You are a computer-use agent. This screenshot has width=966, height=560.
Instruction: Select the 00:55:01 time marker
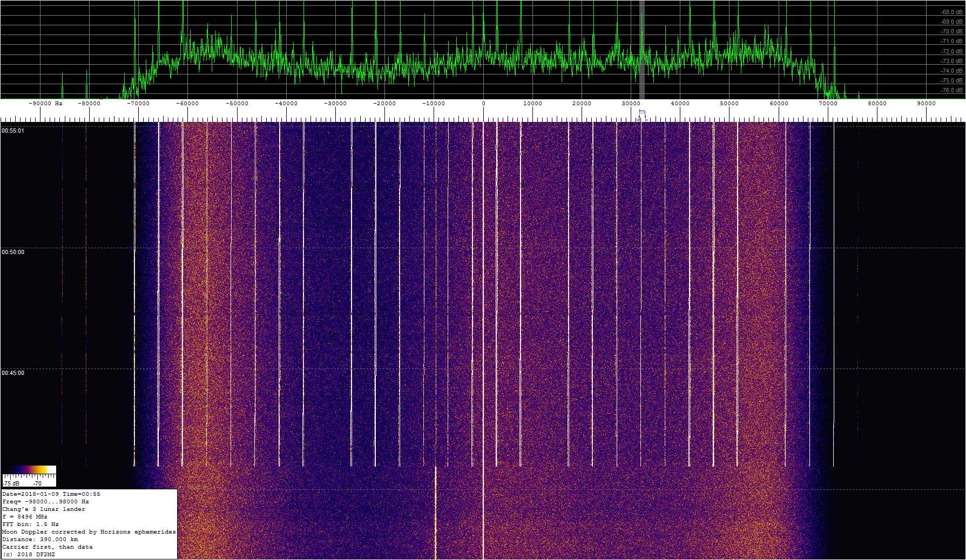click(x=13, y=131)
